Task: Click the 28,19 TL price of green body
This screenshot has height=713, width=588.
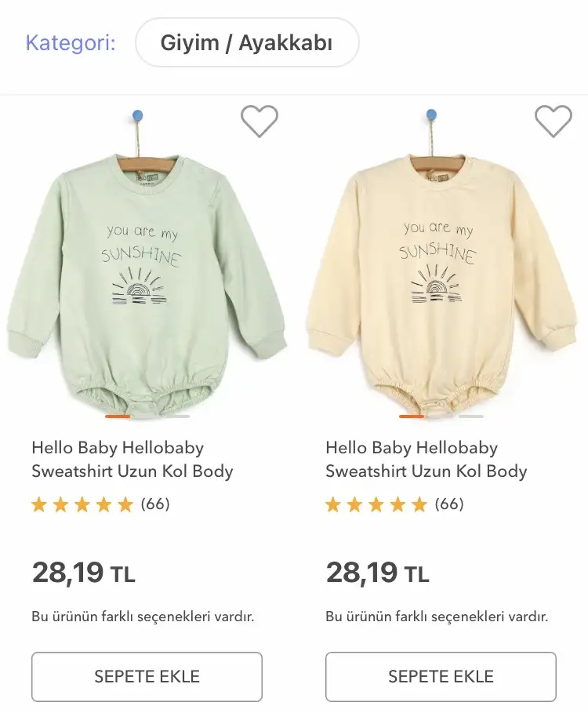Action: click(x=84, y=572)
